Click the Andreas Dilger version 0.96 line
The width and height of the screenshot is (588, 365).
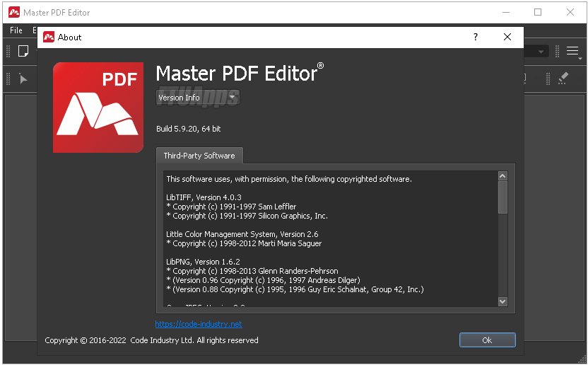pyautogui.click(x=263, y=280)
